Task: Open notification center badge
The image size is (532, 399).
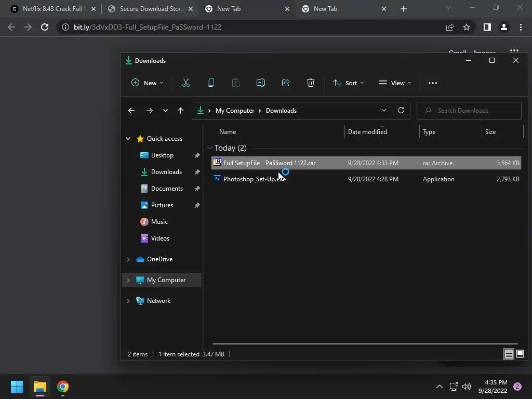Action: pos(517,387)
